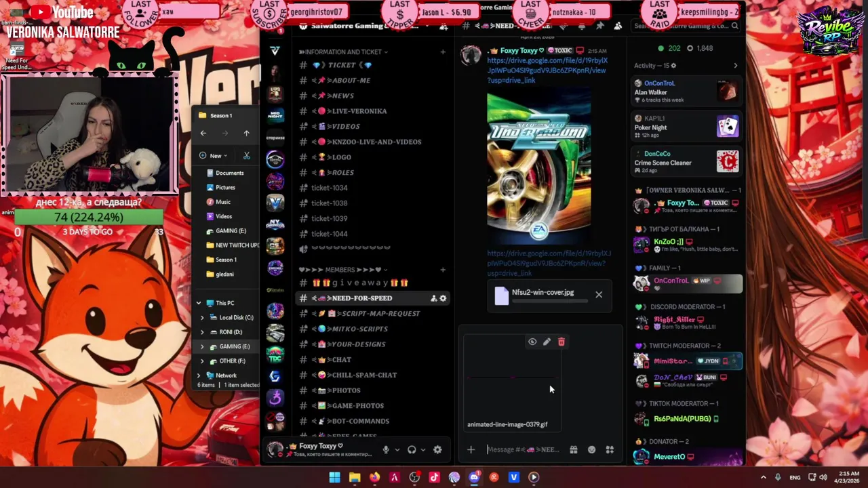Viewport: 868px width, 488px height.
Task: Mute the microphone in Discord user panel
Action: pyautogui.click(x=386, y=449)
